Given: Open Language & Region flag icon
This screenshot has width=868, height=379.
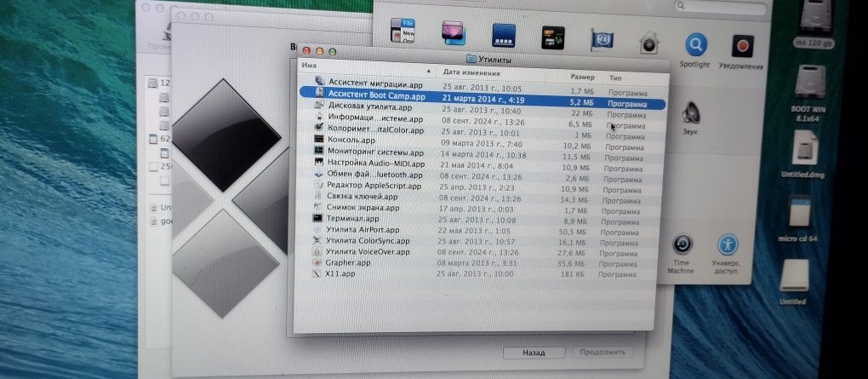Looking at the screenshot, I should [602, 40].
